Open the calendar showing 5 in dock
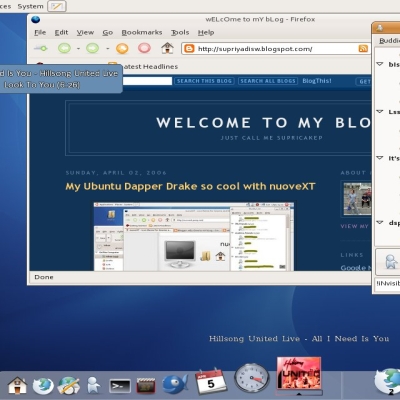The image size is (400, 400). click(x=210, y=381)
